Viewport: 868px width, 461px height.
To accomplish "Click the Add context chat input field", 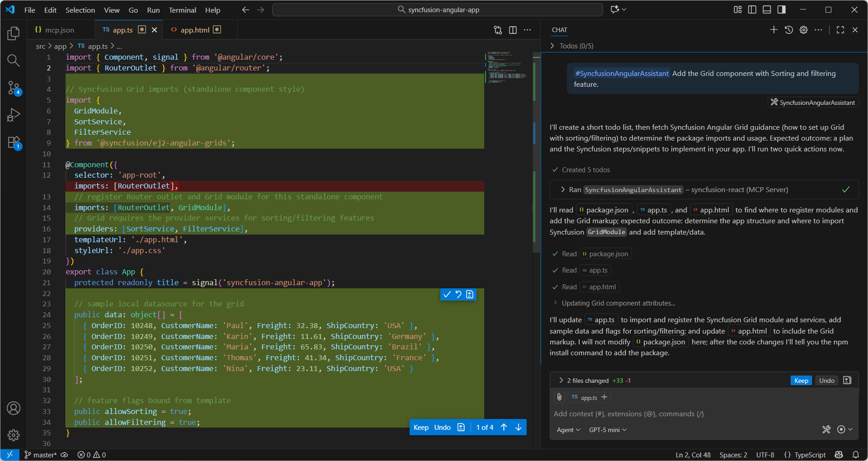I will coord(633,414).
